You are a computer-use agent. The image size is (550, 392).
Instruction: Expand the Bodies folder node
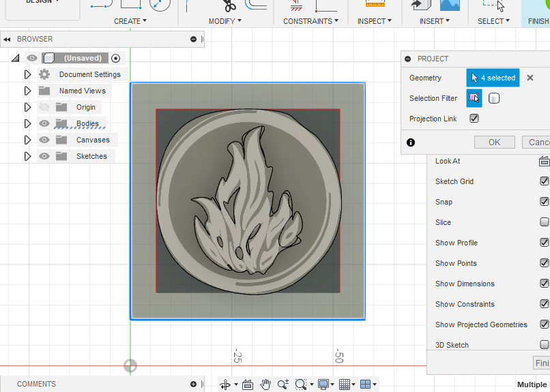[x=27, y=123]
